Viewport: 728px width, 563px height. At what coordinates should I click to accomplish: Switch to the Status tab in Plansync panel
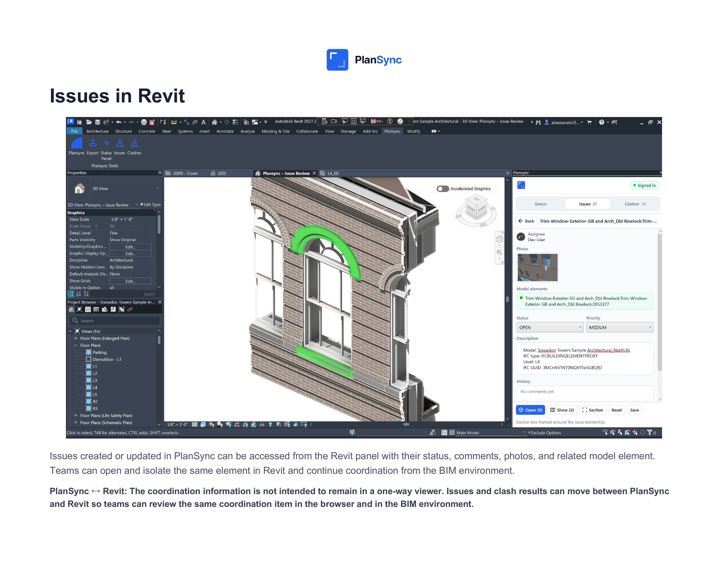pos(540,204)
